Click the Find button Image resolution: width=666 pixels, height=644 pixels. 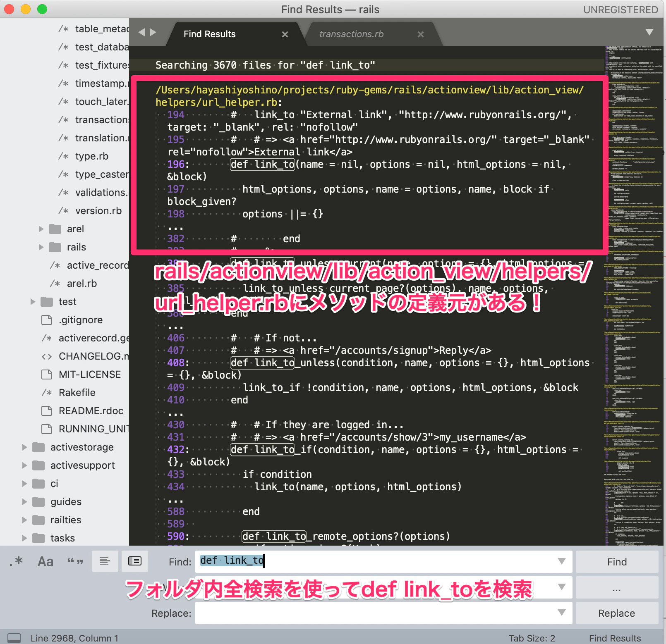click(x=617, y=562)
